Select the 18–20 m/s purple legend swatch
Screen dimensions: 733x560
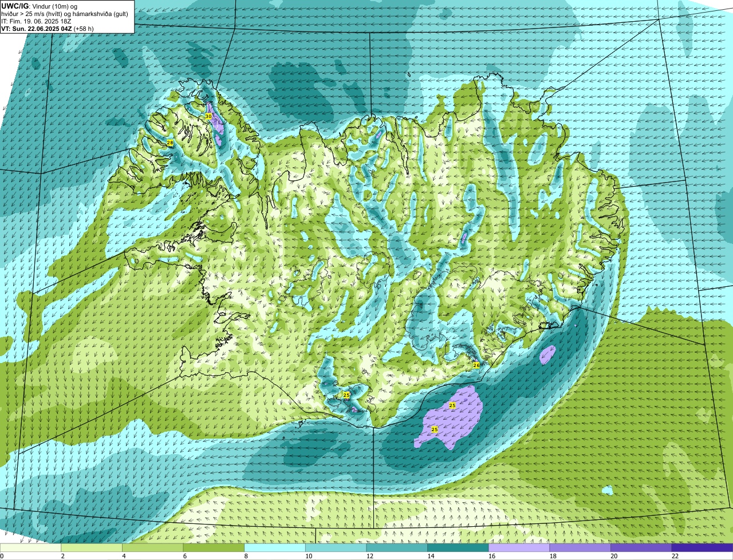click(580, 547)
